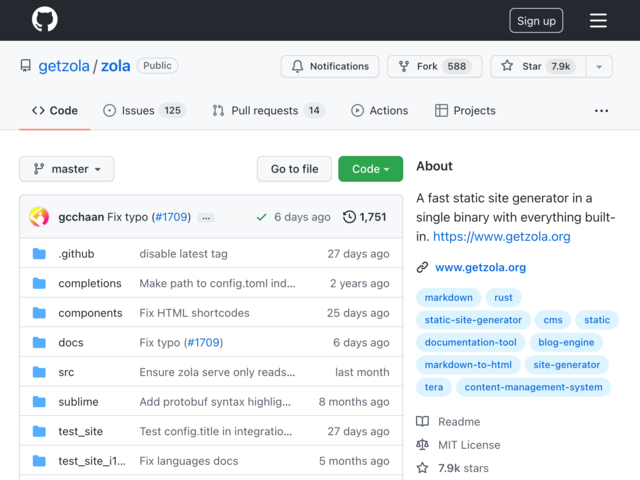Click the test_site folder icon
The image size is (640, 480).
[x=39, y=431]
